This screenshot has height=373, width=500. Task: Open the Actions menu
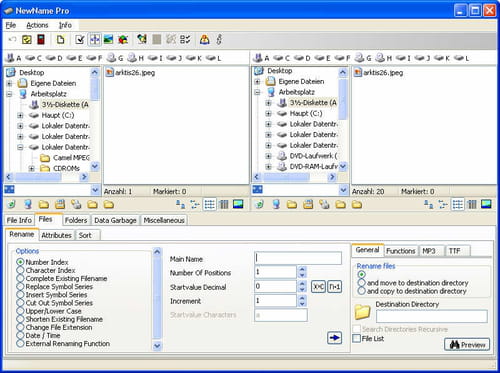click(37, 25)
